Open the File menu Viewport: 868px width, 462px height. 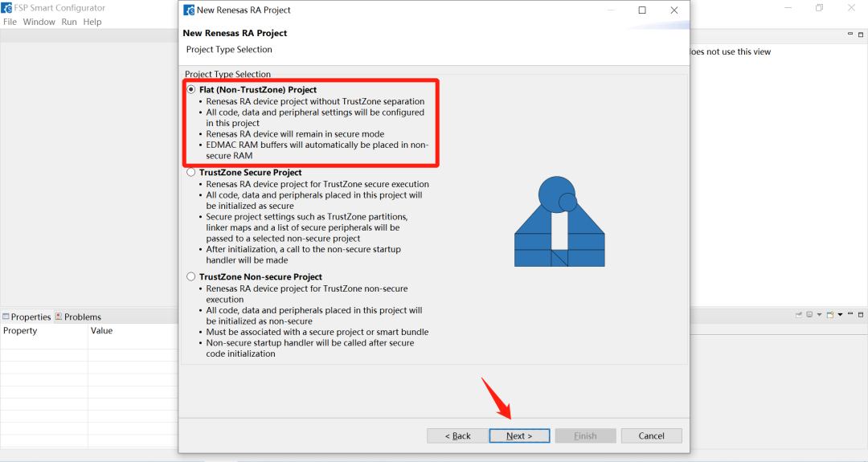(10, 22)
